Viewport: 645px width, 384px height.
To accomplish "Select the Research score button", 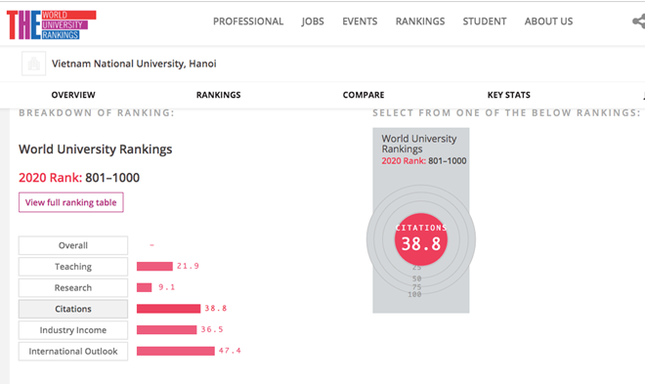I will (73, 288).
